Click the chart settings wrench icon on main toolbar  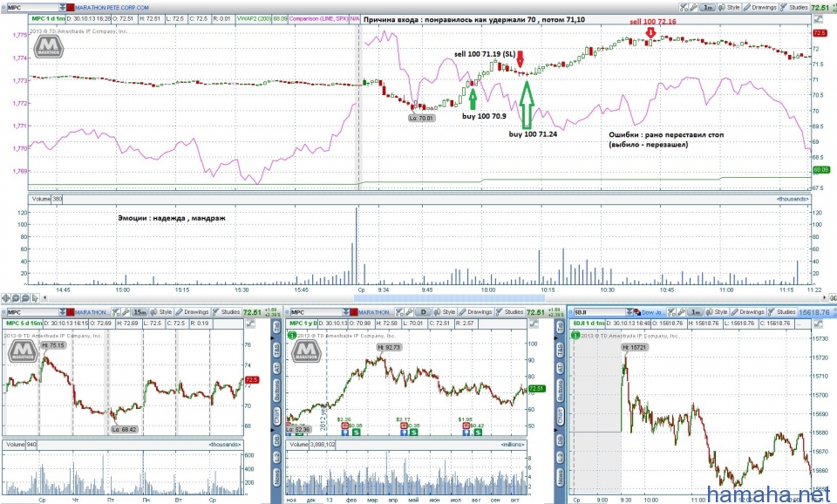694,8
